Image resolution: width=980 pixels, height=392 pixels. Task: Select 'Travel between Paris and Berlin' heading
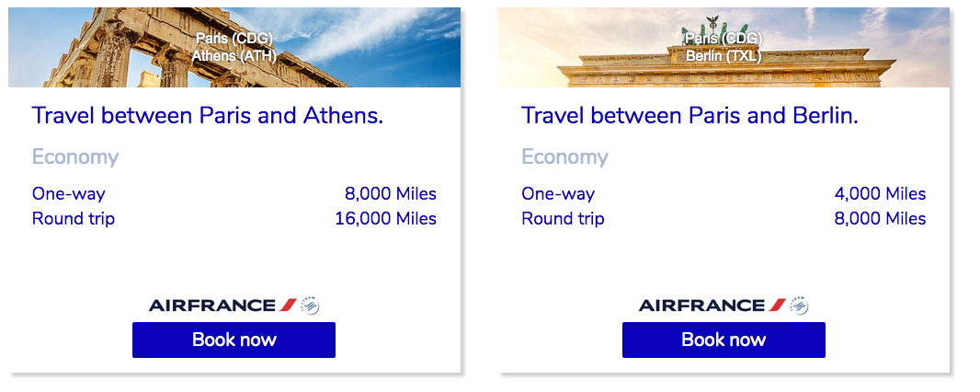pyautogui.click(x=690, y=116)
